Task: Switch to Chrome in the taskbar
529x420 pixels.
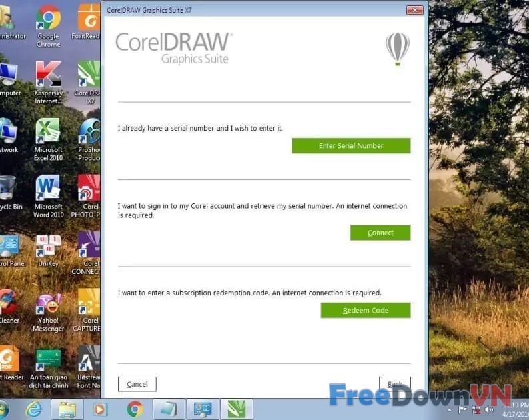Action: point(135,409)
